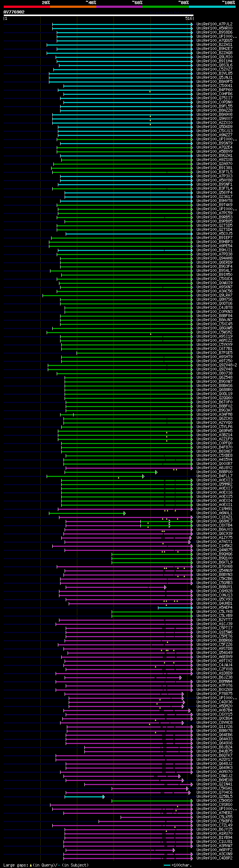239x868 pixels.
Task: Click hit label UniRef100_B8JB24
Action: [x=214, y=747]
